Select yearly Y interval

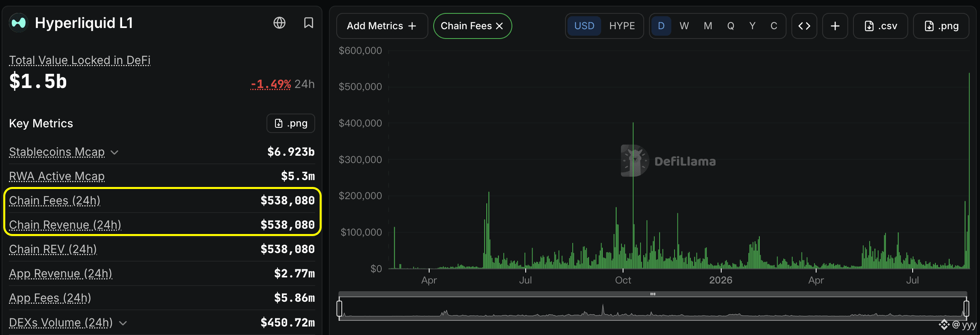[752, 26]
